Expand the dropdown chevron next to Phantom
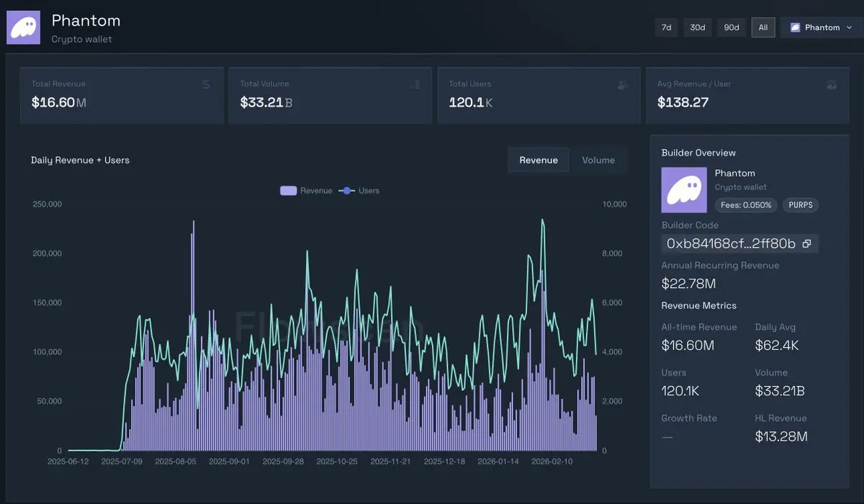This screenshot has height=504, width=864. [850, 27]
